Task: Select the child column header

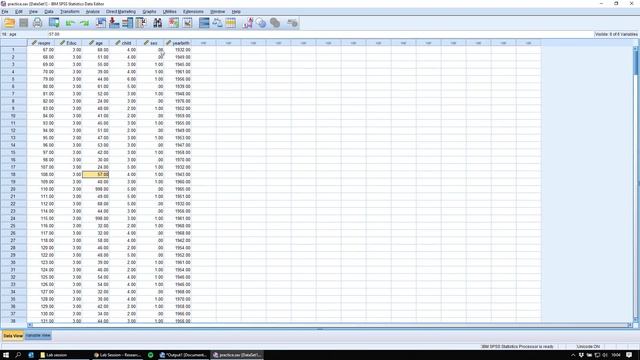Action: pyautogui.click(x=123, y=43)
